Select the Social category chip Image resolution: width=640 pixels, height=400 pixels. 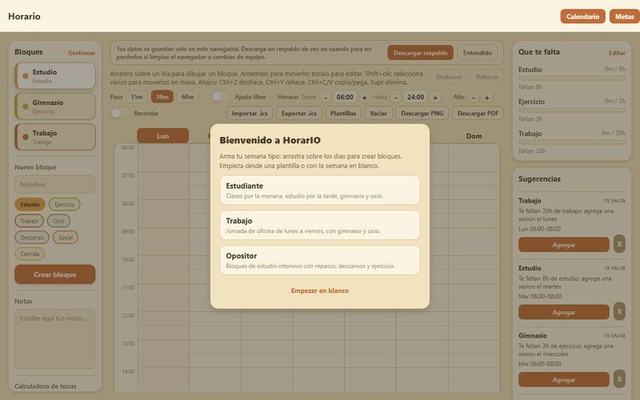(x=65, y=237)
